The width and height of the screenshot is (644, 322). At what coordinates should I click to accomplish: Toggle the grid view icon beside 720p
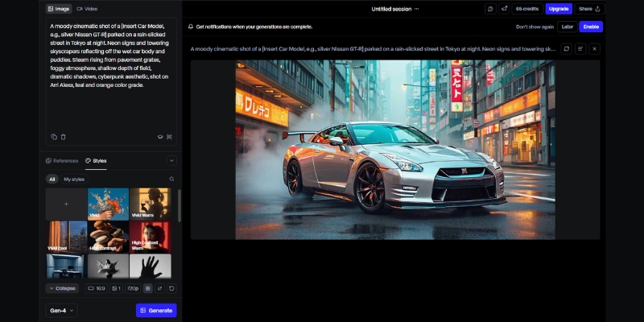pyautogui.click(x=148, y=288)
